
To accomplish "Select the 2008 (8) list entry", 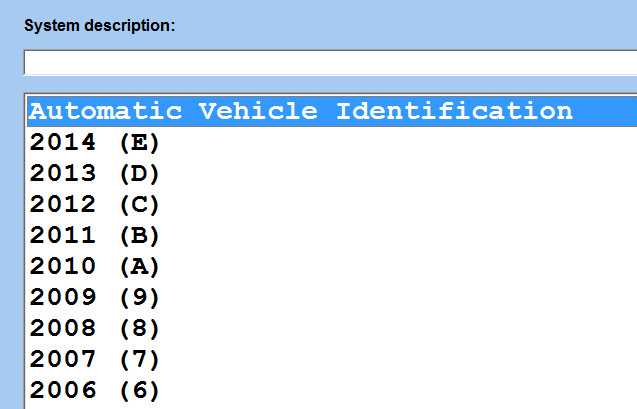I will (332, 327).
